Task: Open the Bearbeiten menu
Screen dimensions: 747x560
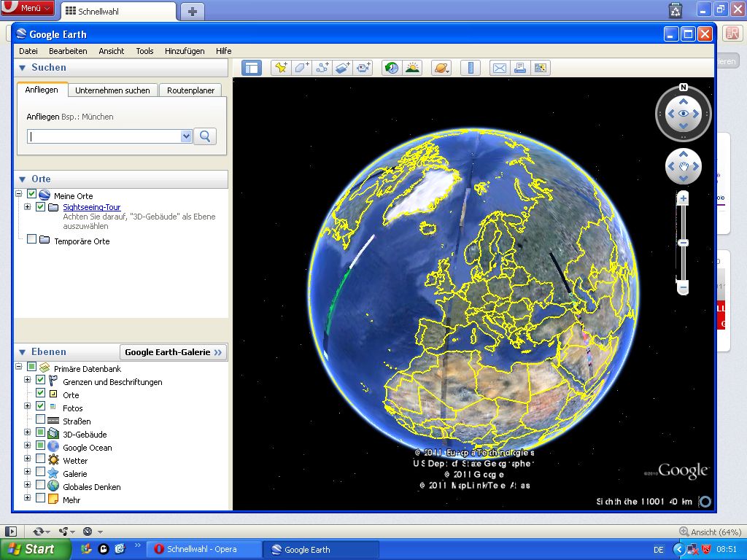Action: [68, 51]
